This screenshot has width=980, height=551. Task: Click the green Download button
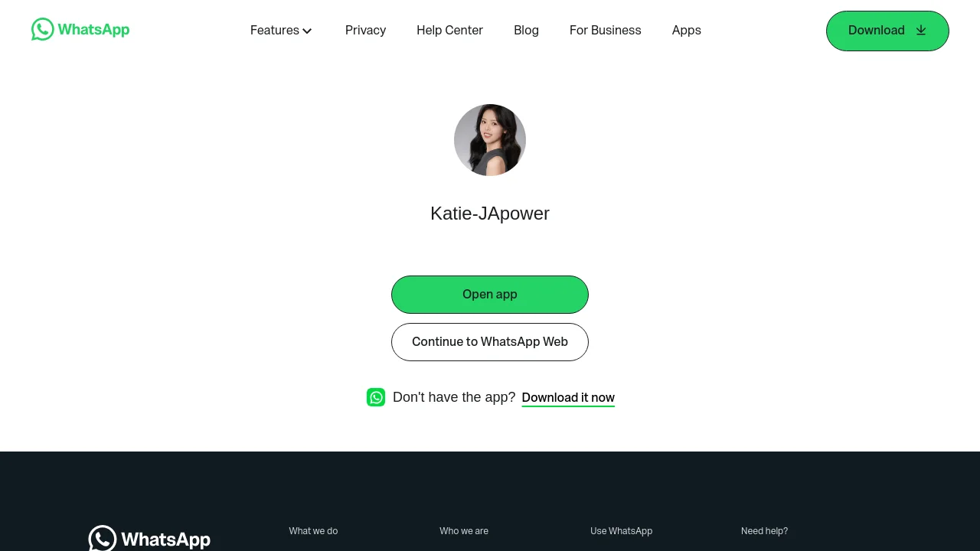(887, 31)
